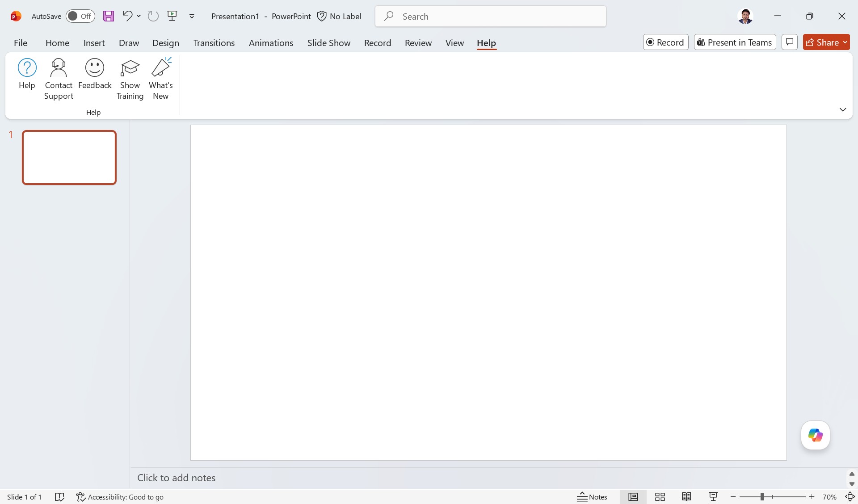
Task: Click Present in Teams button
Action: click(x=735, y=42)
